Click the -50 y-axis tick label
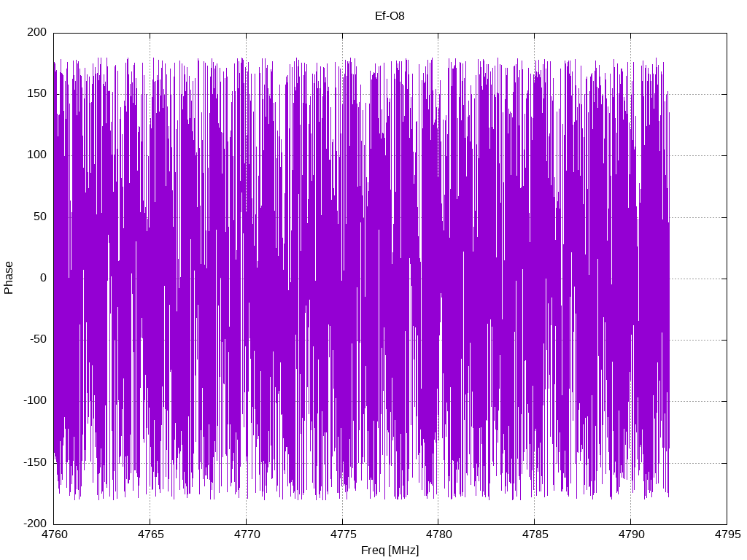Screen dimensions: 747x560 pyautogui.click(x=39, y=339)
